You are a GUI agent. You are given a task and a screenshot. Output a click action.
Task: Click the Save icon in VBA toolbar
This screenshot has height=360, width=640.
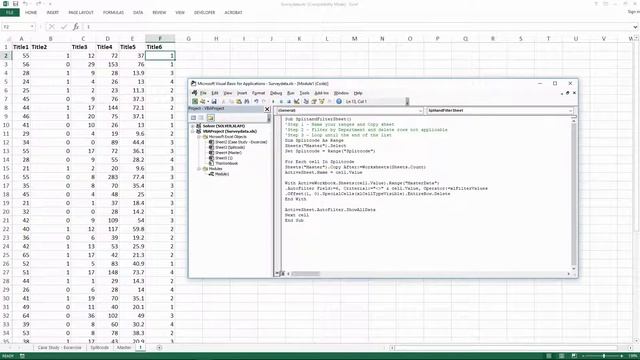[214, 101]
